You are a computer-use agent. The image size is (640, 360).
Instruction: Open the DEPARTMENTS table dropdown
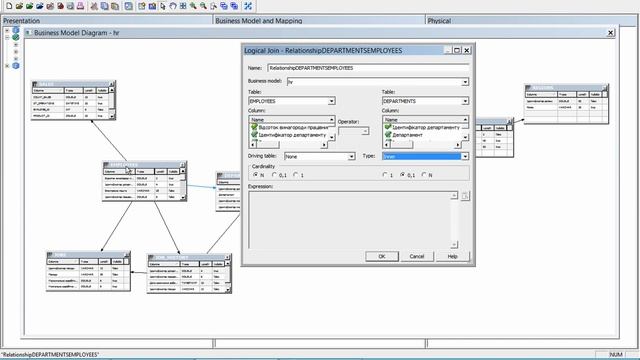[465, 101]
